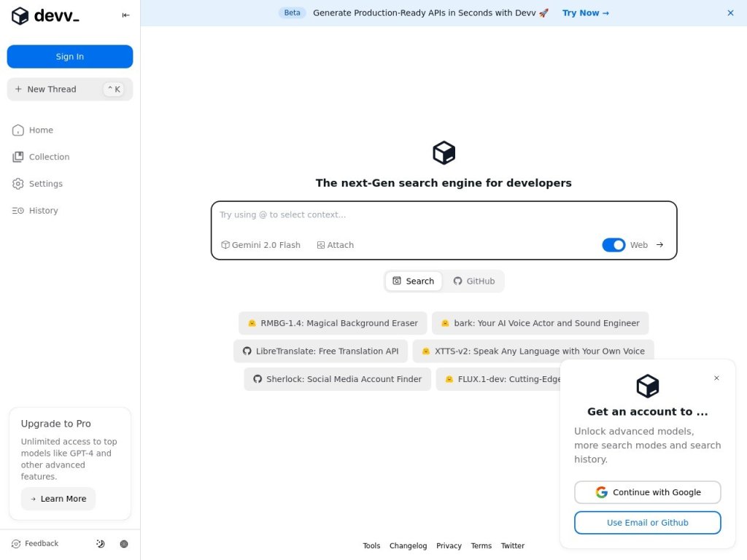This screenshot has height=560, width=747.
Task: Close the Get an account popup
Action: click(716, 378)
